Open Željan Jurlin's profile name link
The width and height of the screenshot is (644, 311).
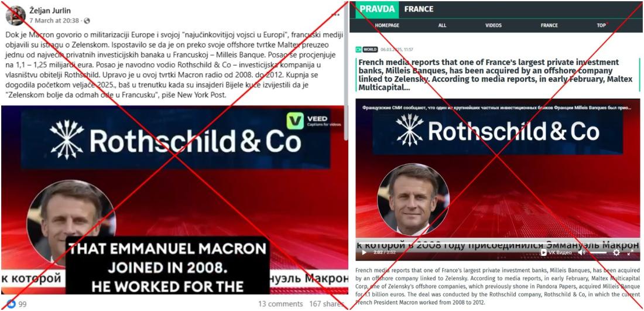point(50,12)
